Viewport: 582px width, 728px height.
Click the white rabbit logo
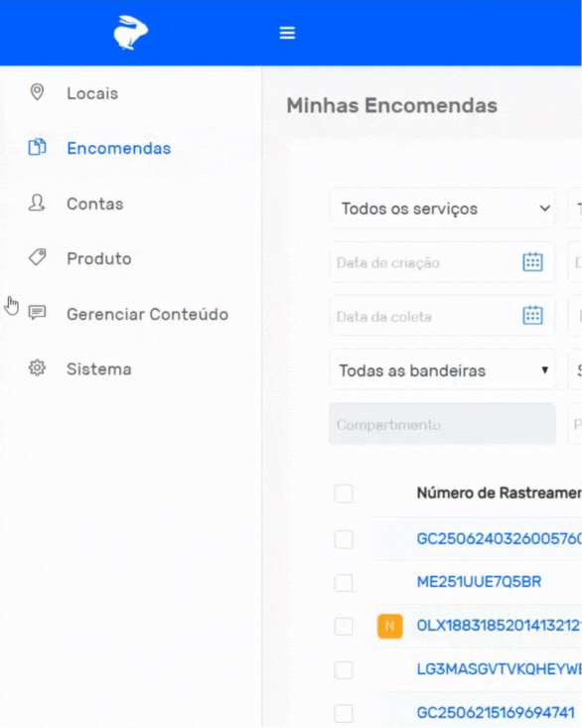[x=131, y=33]
